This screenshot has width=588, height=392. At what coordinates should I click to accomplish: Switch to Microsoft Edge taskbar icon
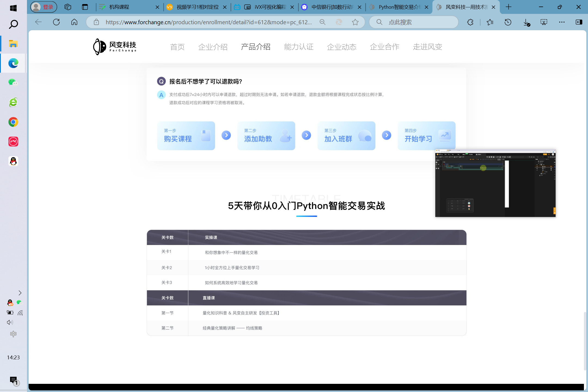[13, 63]
